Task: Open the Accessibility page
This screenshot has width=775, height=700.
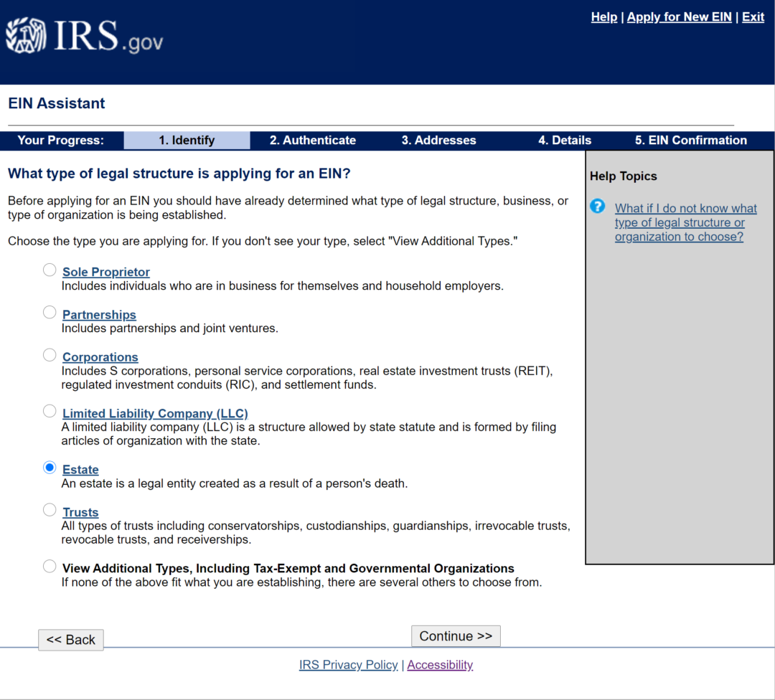Action: pyautogui.click(x=440, y=665)
